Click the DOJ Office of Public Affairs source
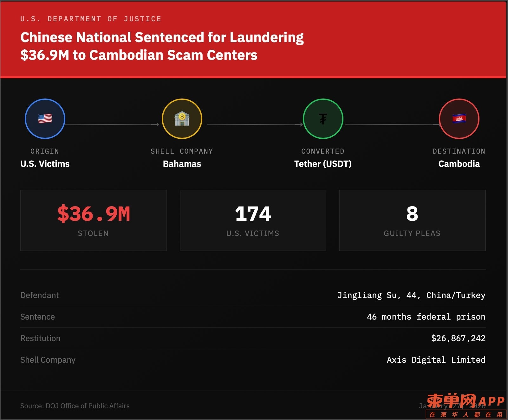The image size is (508, 420). [x=75, y=406]
